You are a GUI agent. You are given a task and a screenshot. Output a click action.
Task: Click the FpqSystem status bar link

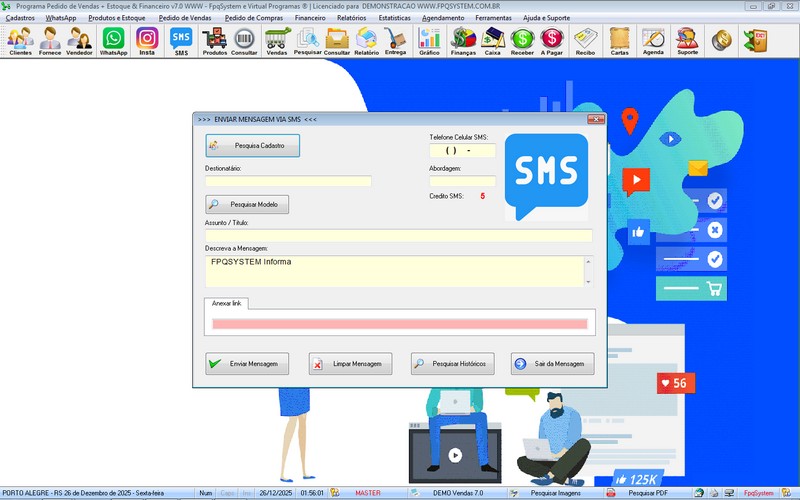(x=758, y=493)
